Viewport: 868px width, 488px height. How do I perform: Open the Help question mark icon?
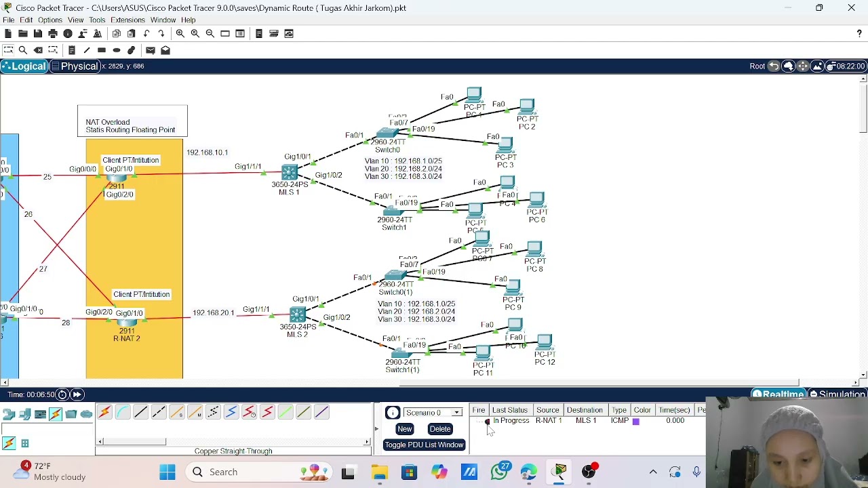[x=859, y=33]
